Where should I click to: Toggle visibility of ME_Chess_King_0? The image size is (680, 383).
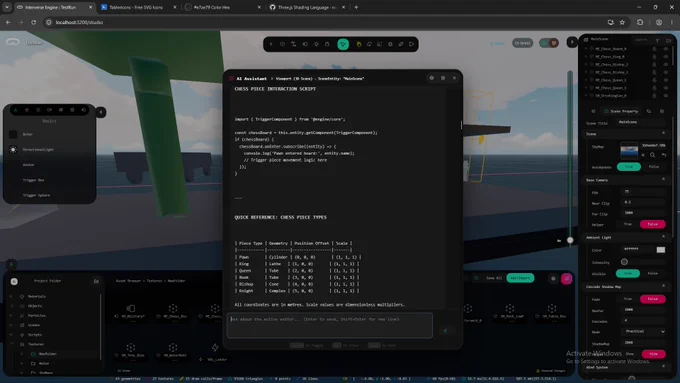coord(666,57)
